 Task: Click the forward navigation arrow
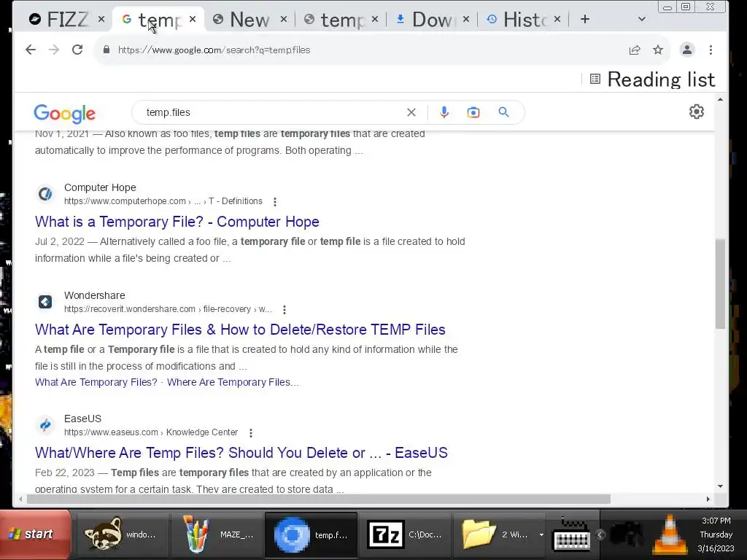tap(54, 50)
